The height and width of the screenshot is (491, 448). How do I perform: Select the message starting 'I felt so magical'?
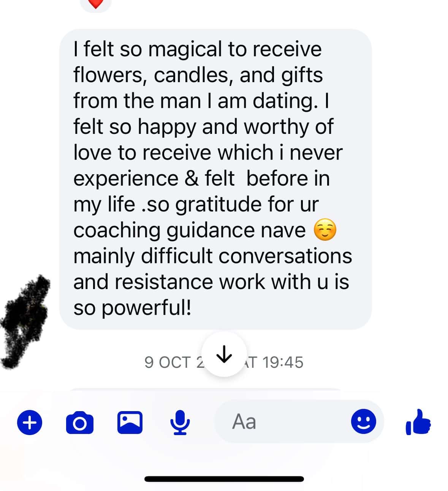click(x=215, y=179)
